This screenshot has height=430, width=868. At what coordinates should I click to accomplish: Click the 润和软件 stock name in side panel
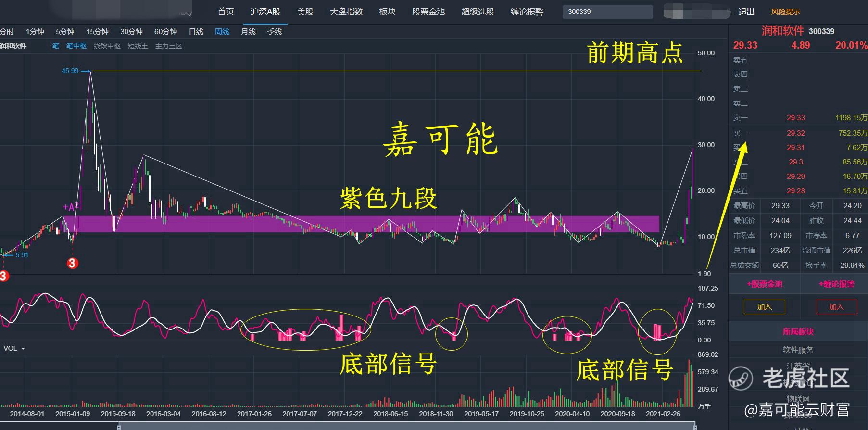[x=783, y=31]
